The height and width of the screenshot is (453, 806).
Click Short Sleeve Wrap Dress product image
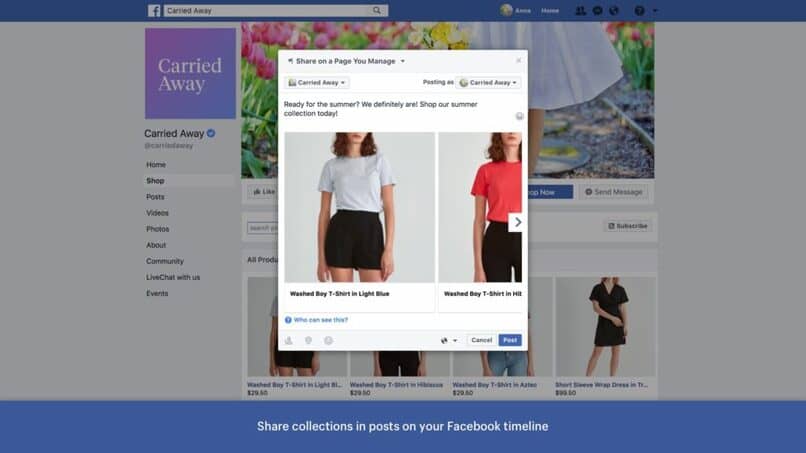[605, 327]
